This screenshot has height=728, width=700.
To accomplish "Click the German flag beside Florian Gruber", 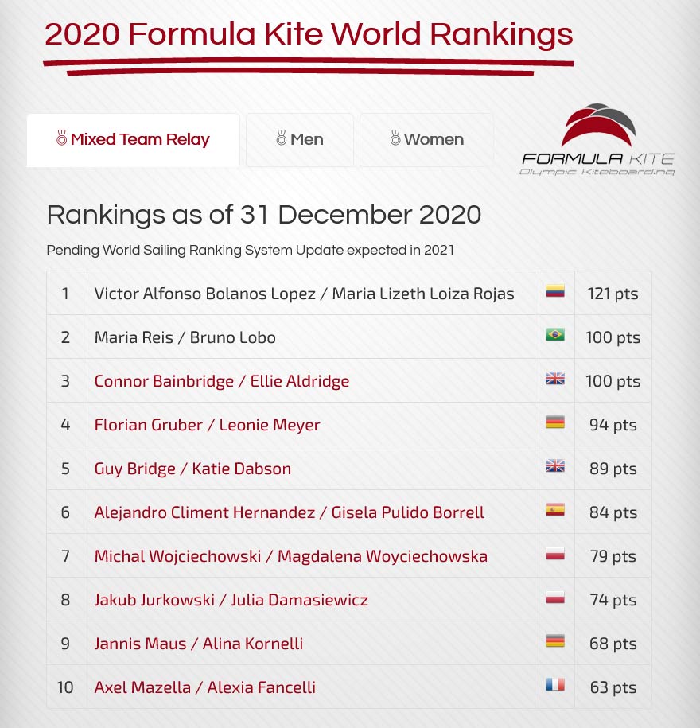I will (554, 422).
